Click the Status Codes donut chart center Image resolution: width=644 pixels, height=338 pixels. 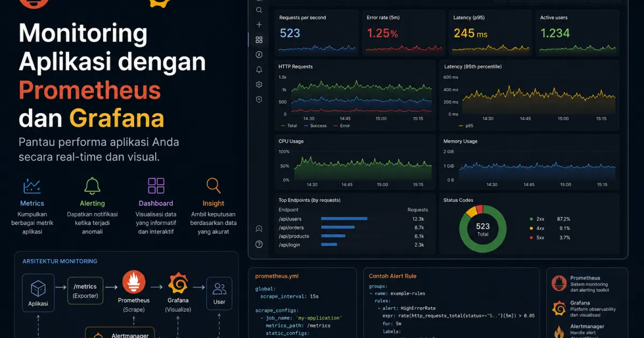pyautogui.click(x=482, y=229)
